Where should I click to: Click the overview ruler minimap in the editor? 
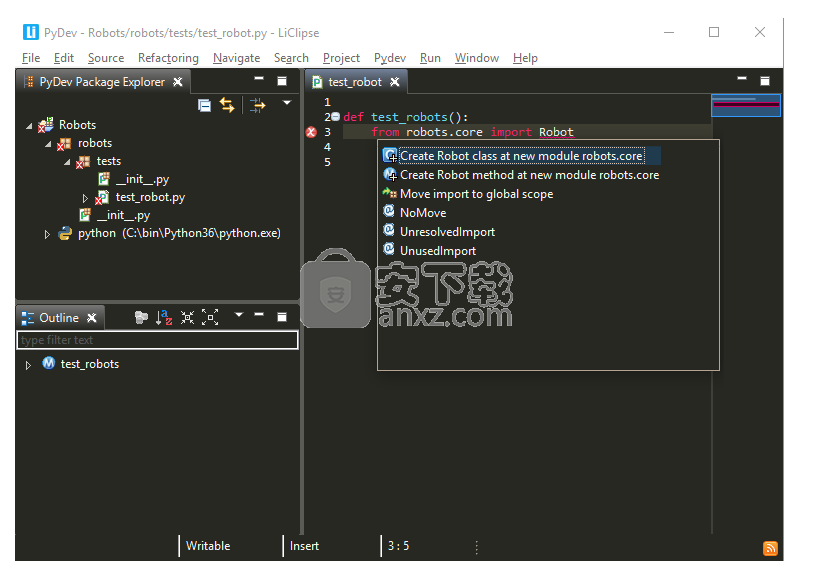tap(746, 105)
